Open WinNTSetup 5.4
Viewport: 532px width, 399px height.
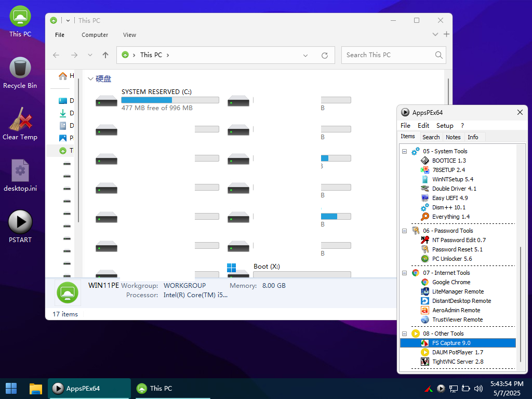click(x=453, y=179)
